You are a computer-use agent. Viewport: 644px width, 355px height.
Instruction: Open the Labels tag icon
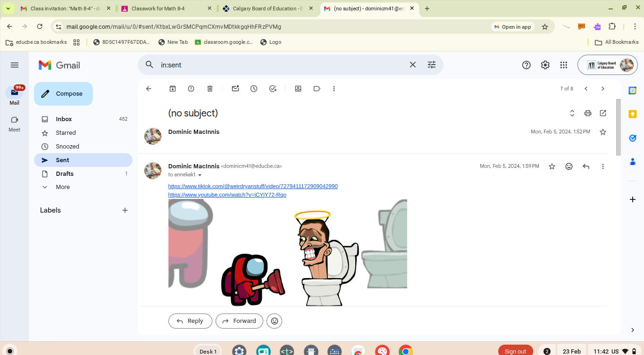[317, 89]
